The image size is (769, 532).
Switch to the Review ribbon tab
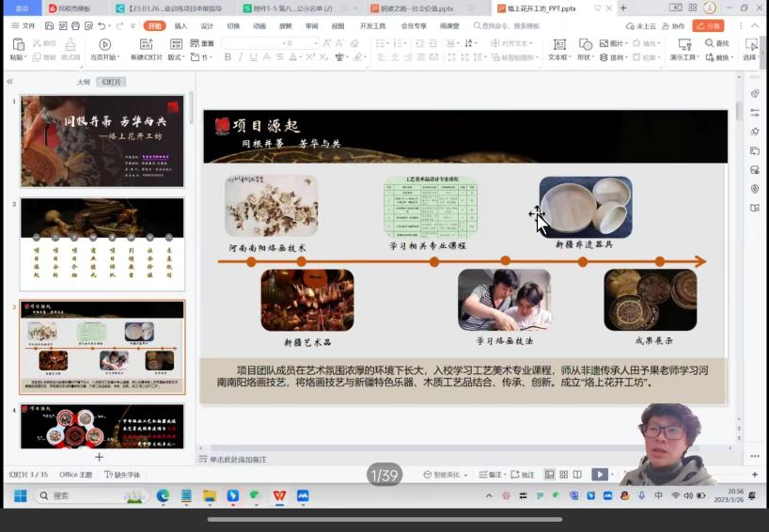312,26
